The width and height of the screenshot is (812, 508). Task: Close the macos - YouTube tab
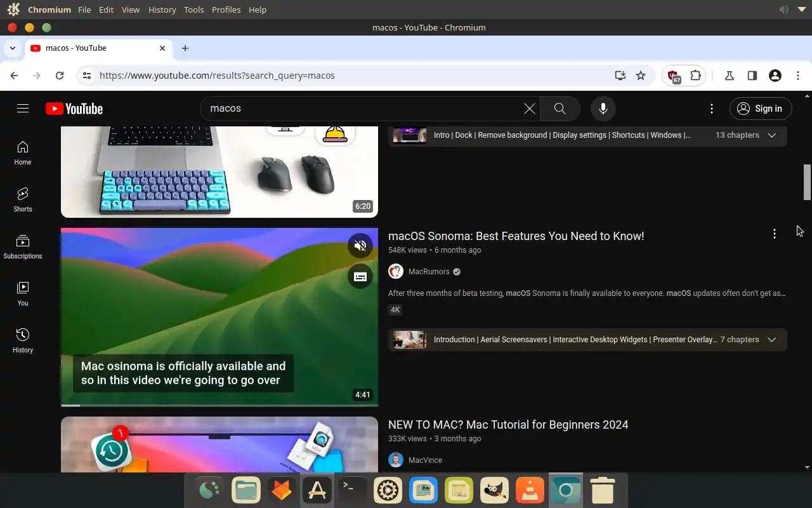pos(162,48)
